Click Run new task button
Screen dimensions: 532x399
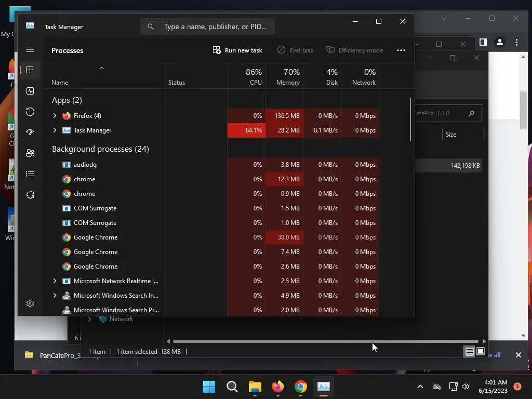point(237,50)
